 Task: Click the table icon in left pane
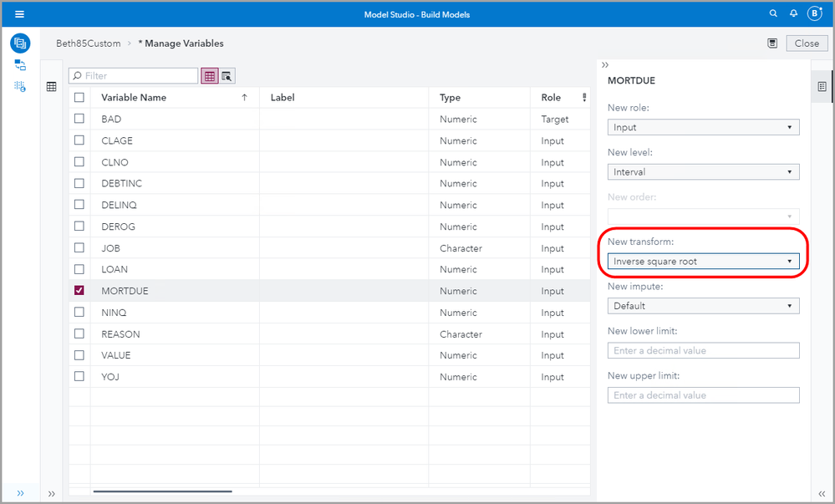click(52, 86)
